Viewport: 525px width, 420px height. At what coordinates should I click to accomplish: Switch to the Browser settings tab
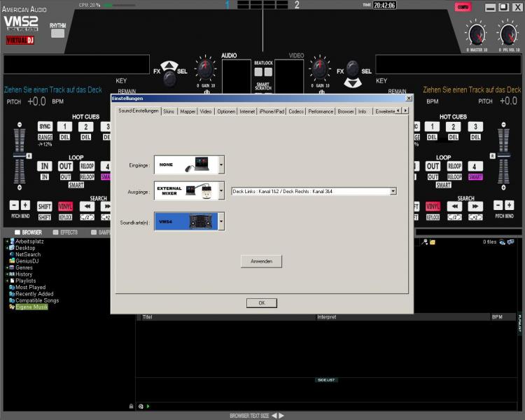click(346, 111)
